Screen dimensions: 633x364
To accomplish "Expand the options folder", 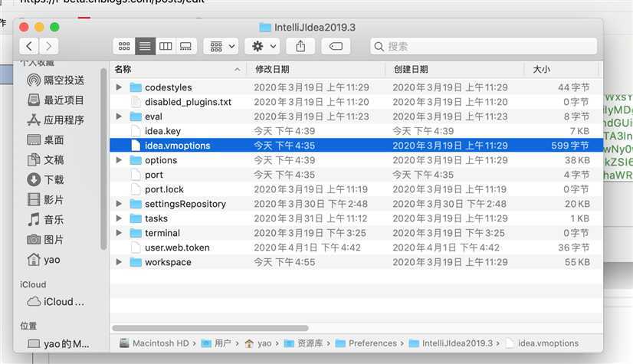I will pos(119,160).
